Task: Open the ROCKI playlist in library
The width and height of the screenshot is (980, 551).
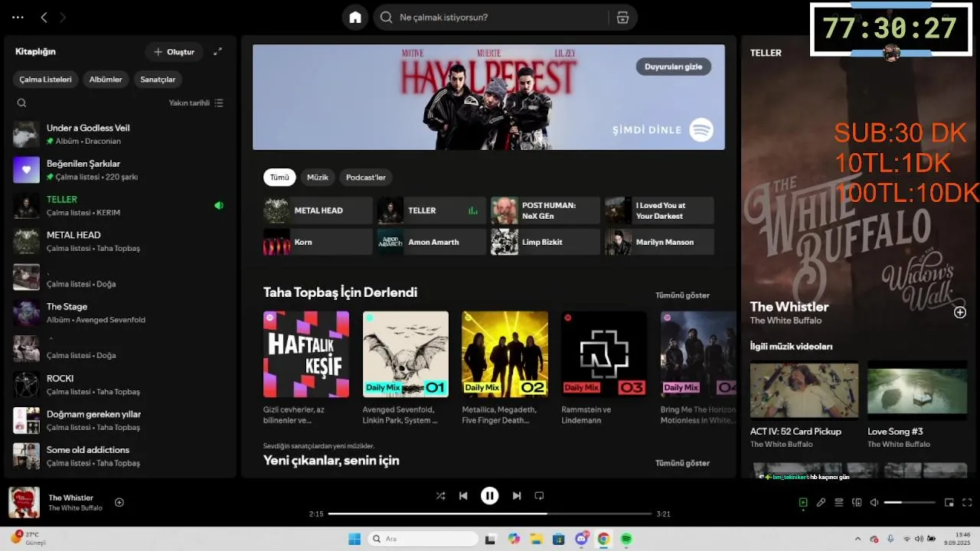Action: click(x=121, y=384)
